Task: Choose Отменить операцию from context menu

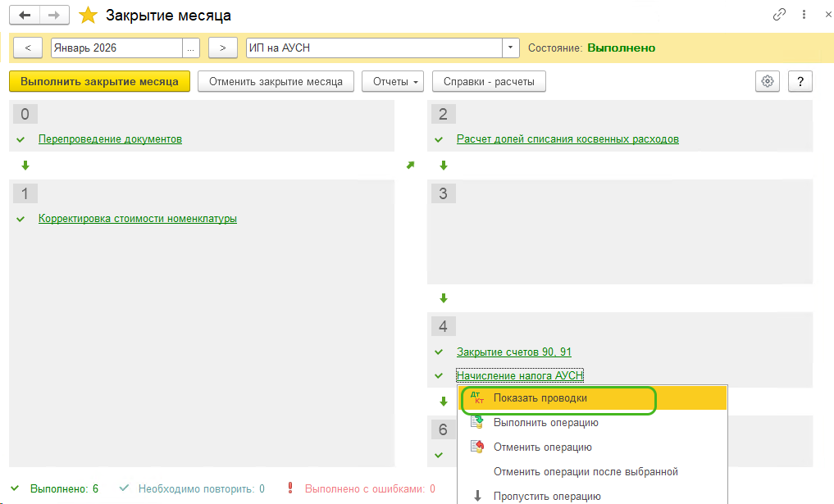Action: (x=542, y=447)
